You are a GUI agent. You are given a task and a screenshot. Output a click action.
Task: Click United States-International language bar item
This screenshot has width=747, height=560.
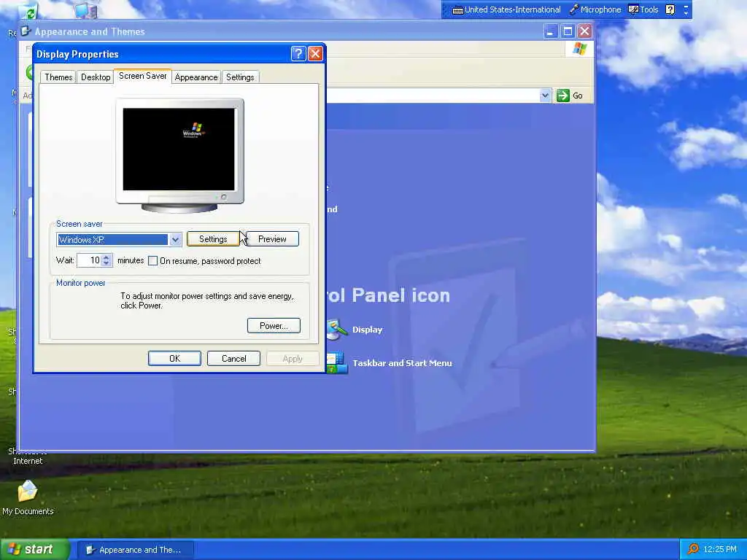pyautogui.click(x=506, y=9)
